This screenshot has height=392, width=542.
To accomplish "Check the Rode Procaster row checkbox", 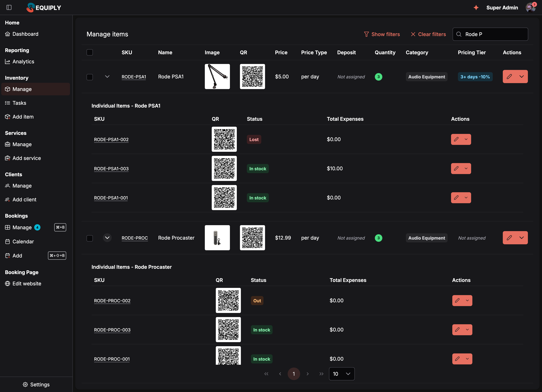I will coord(90,238).
